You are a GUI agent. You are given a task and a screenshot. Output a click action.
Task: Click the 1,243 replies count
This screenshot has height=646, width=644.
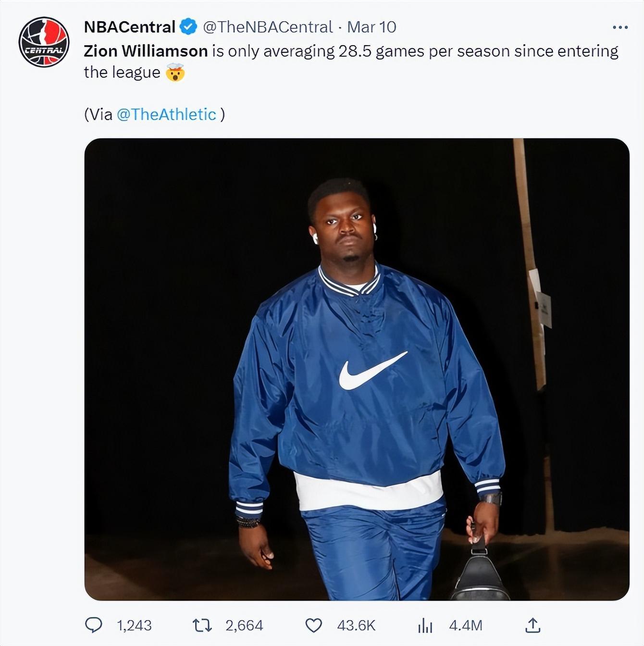click(134, 625)
